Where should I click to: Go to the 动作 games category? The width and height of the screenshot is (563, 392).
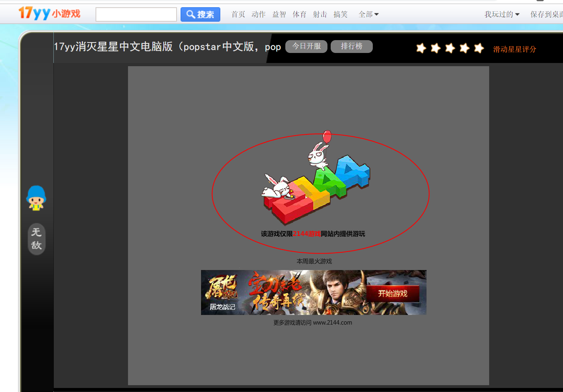(x=259, y=14)
